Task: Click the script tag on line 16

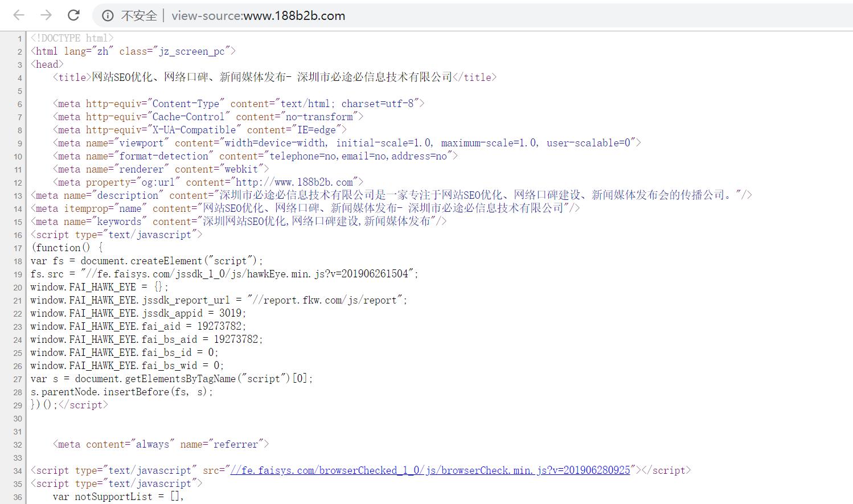Action: [x=116, y=235]
